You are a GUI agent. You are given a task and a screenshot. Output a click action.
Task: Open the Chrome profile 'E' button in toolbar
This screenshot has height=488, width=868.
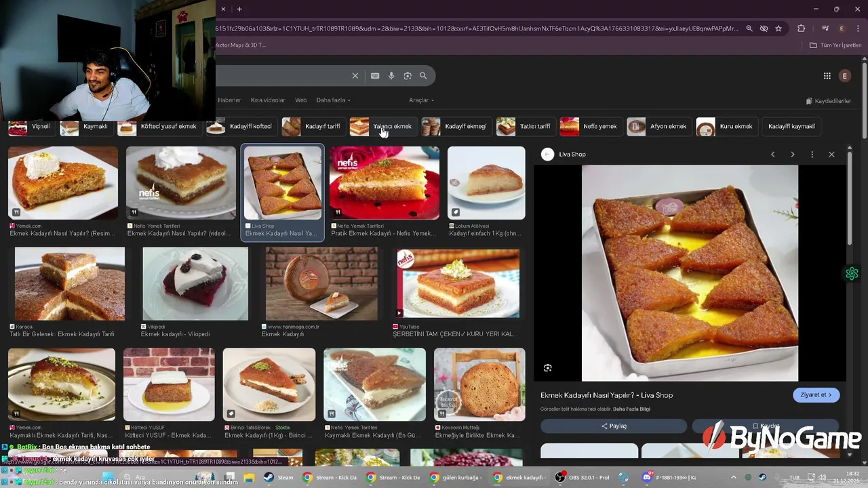tap(842, 28)
